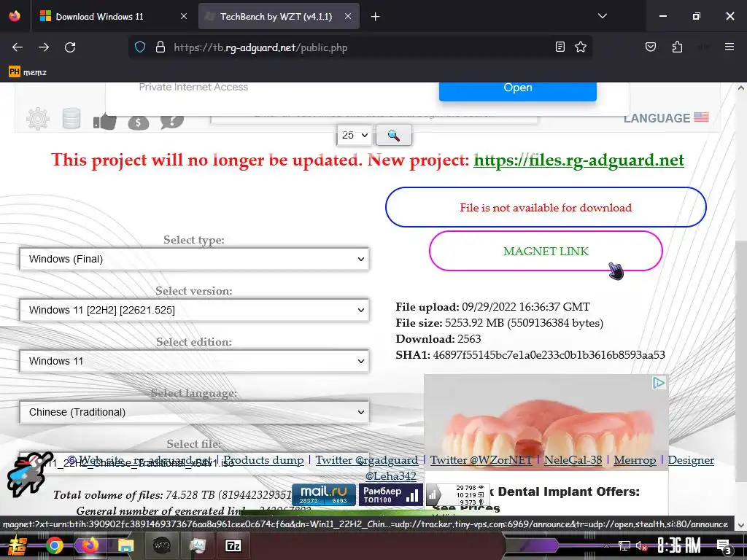Open the Start menu button

(18, 545)
